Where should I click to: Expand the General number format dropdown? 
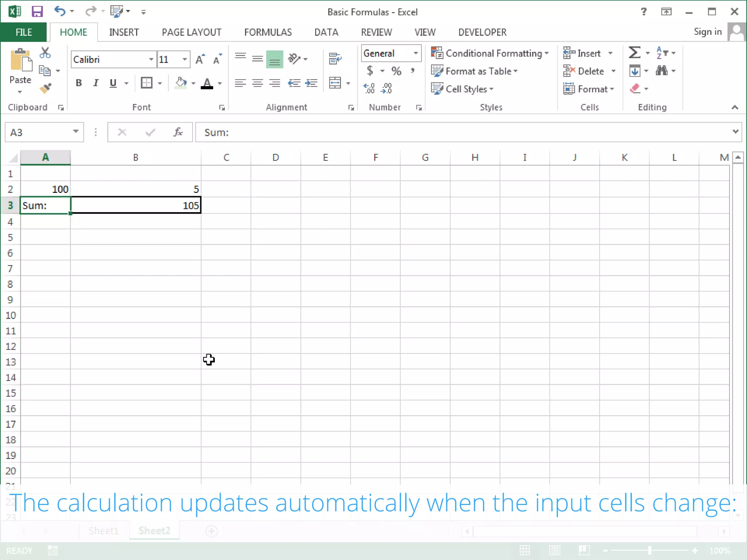(x=415, y=53)
